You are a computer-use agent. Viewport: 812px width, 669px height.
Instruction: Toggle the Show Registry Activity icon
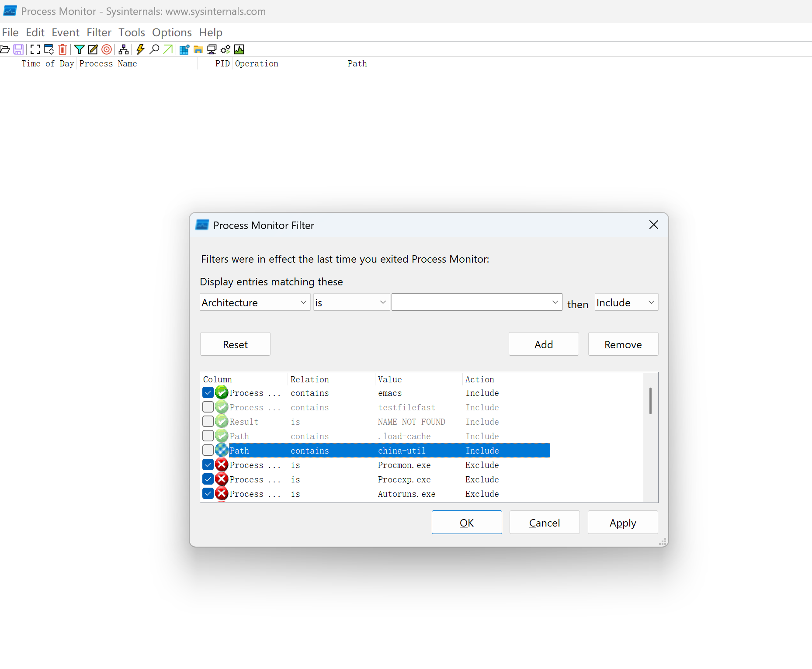coord(184,49)
